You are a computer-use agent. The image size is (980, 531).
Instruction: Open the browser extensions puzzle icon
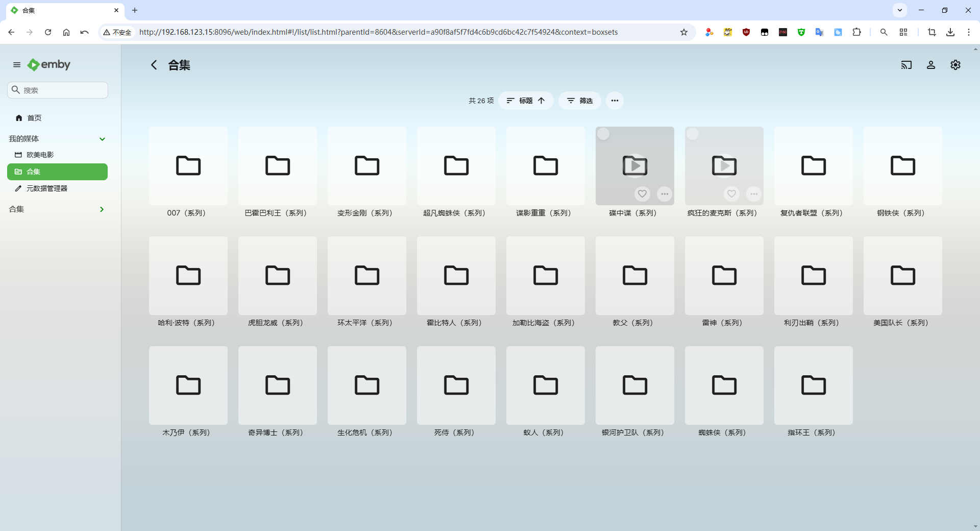tap(856, 32)
